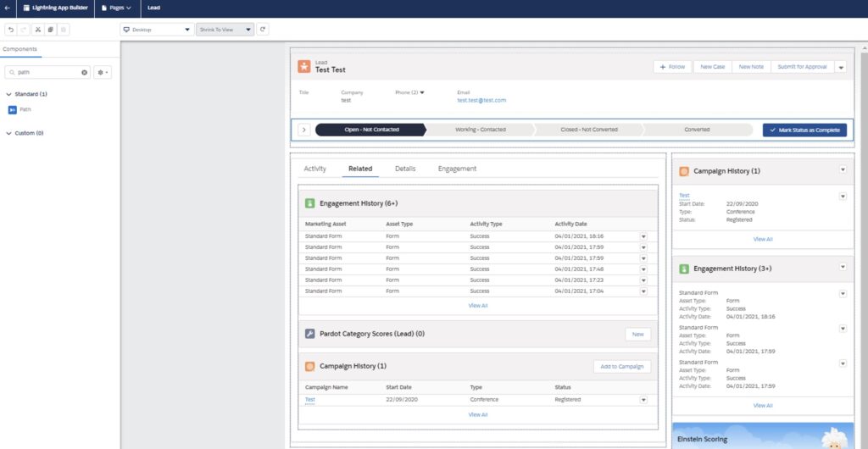Clear the component search text
Image resolution: width=868 pixels, height=449 pixels.
(x=85, y=73)
